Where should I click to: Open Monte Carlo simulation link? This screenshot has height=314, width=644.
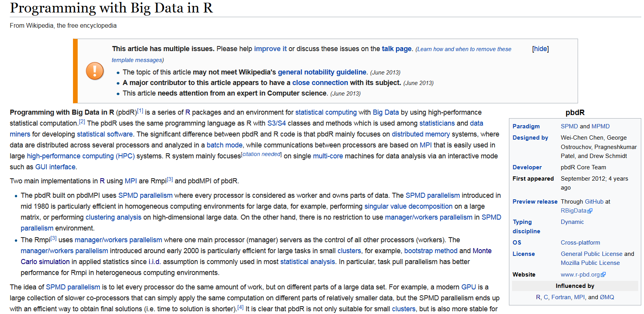click(x=256, y=256)
